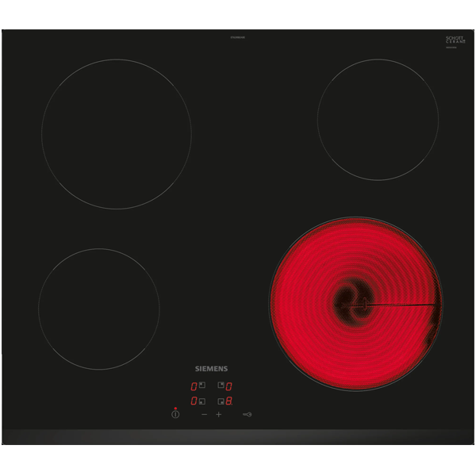Click the rear-left heat level digit
The width and height of the screenshot is (476, 476).
pyautogui.click(x=193, y=386)
